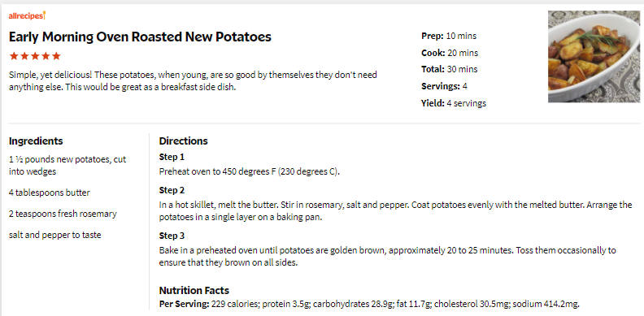Click the recipe title Early Morning Oven Roasted New Potatoes
Viewport: 644px width, 316px height.
[140, 37]
